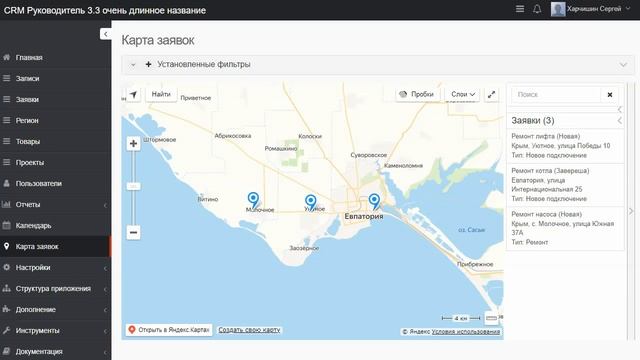The height and width of the screenshot is (360, 640).
Task: Click the sitemap icon next to Структура приложения
Action: tap(7, 288)
